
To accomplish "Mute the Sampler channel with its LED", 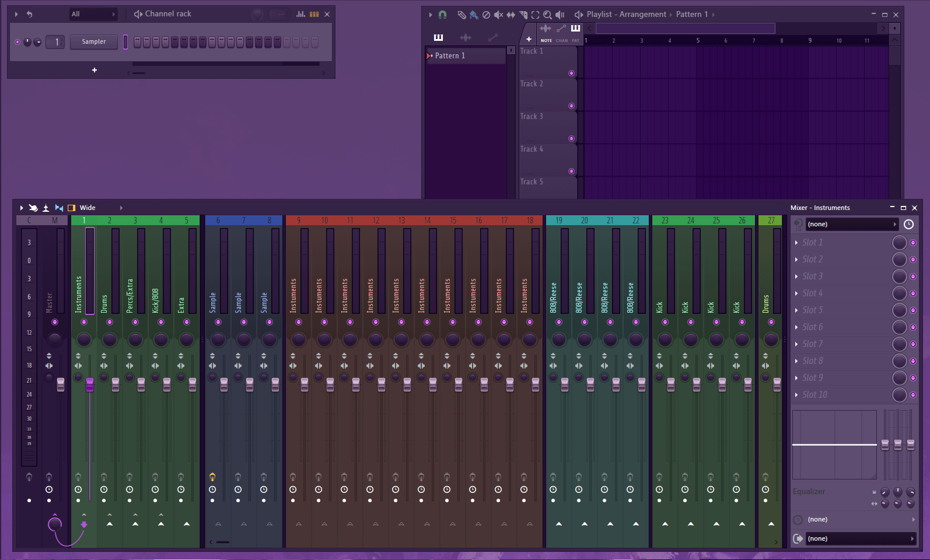I will pyautogui.click(x=18, y=42).
